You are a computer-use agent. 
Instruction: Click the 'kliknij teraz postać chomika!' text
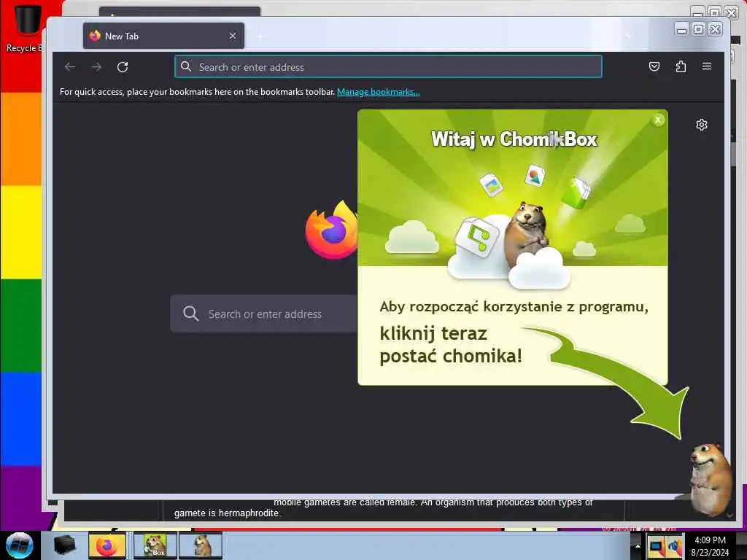tap(451, 345)
